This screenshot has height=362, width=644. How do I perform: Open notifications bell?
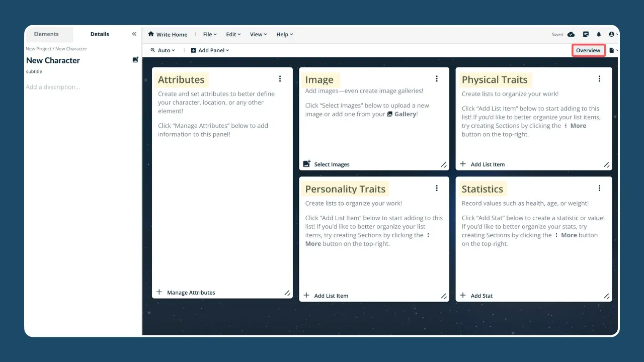(599, 35)
